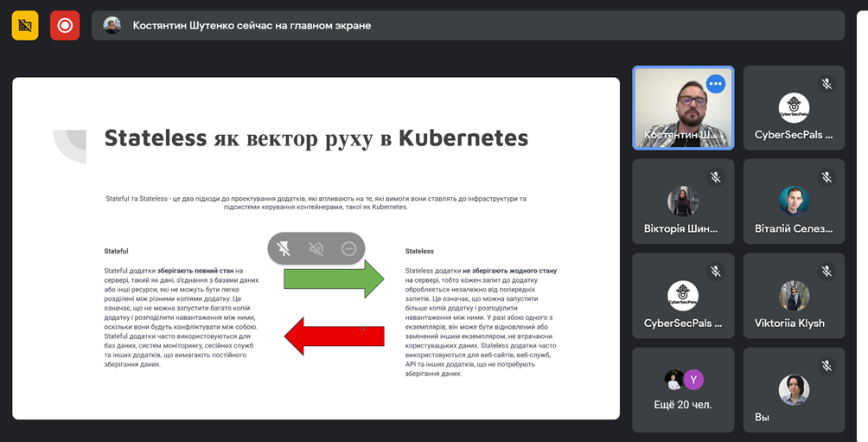Click the red left-pointing arrow on slide
Viewport: 868px width, 442px height.
[334, 336]
